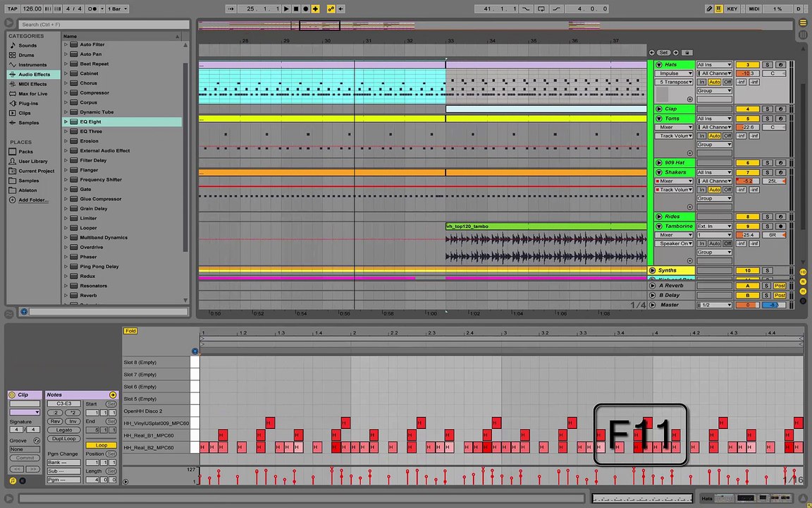The image size is (812, 508).
Task: Toggle the Returns R show button
Action: (804, 282)
